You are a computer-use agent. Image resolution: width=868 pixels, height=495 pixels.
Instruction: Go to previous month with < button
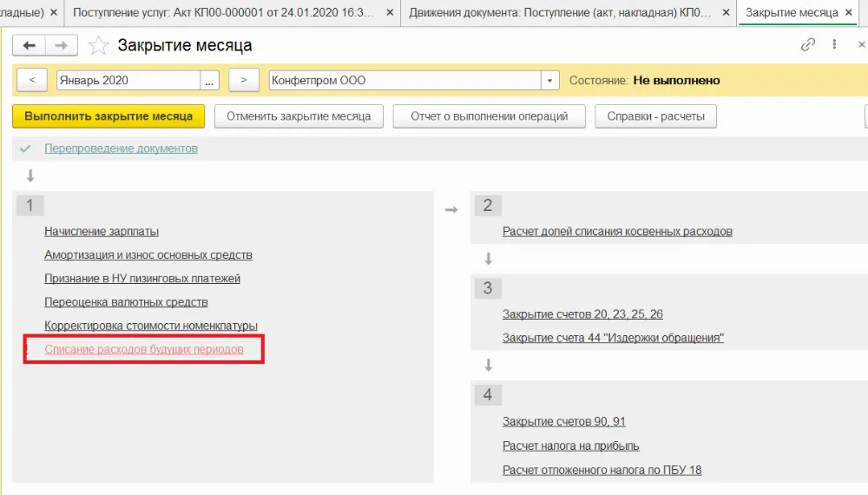point(32,80)
